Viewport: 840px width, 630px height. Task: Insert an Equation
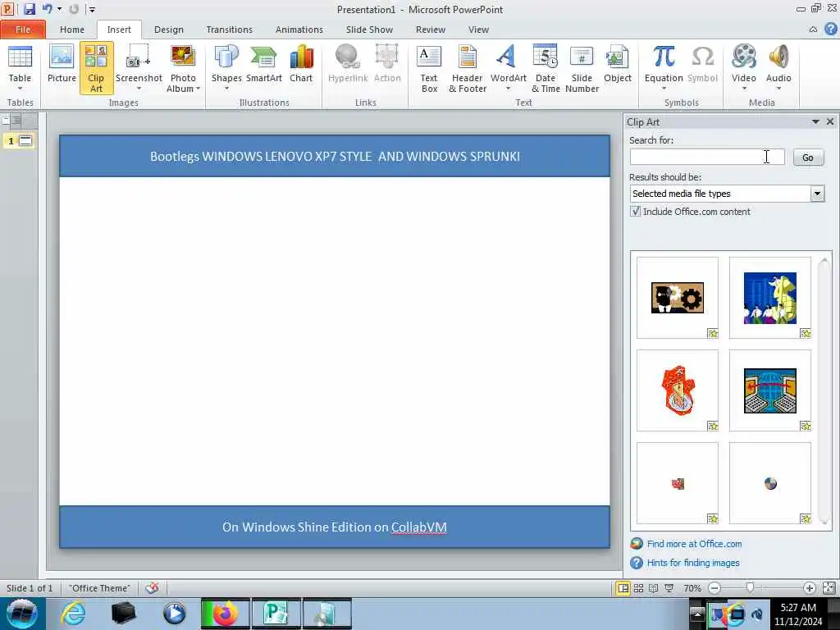pos(664,68)
